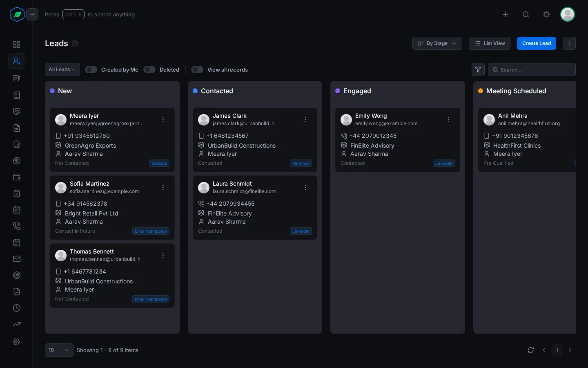Open the tasks clipboard-check icon in sidebar

pyautogui.click(x=17, y=193)
